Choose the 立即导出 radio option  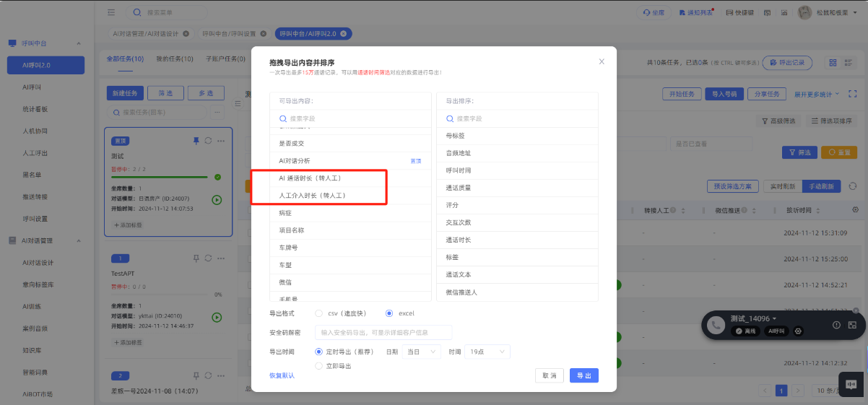click(319, 366)
